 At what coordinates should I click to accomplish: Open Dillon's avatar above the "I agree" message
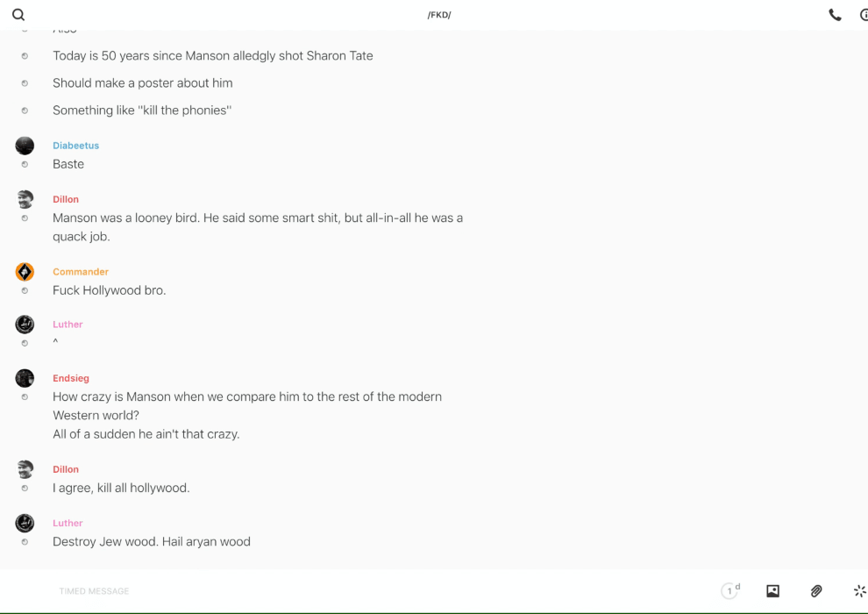(25, 469)
